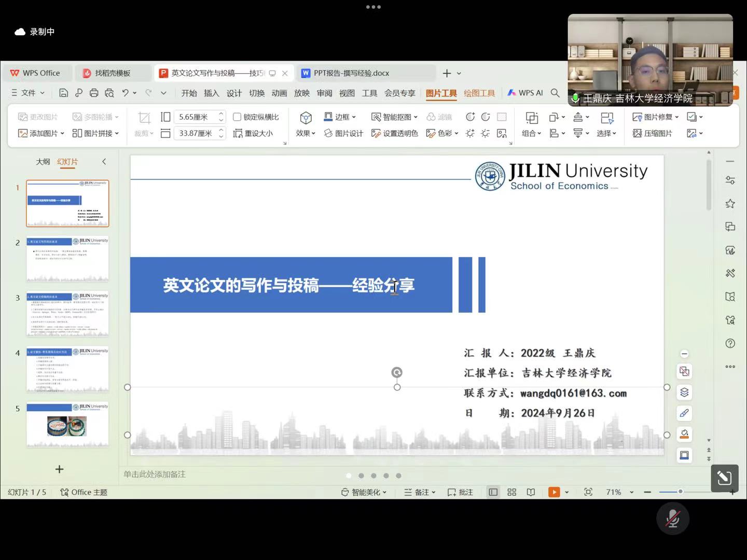
Task: Click the crop tool (裁剪)
Action: (x=144, y=124)
